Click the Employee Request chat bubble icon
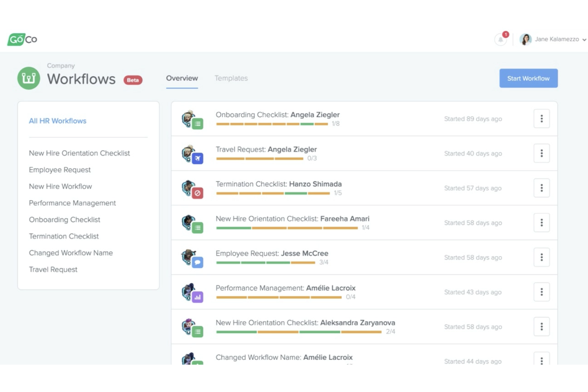This screenshot has width=588, height=392. (197, 263)
